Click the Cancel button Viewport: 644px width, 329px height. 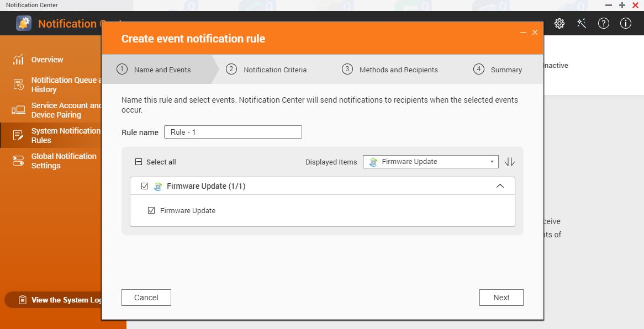[146, 298]
